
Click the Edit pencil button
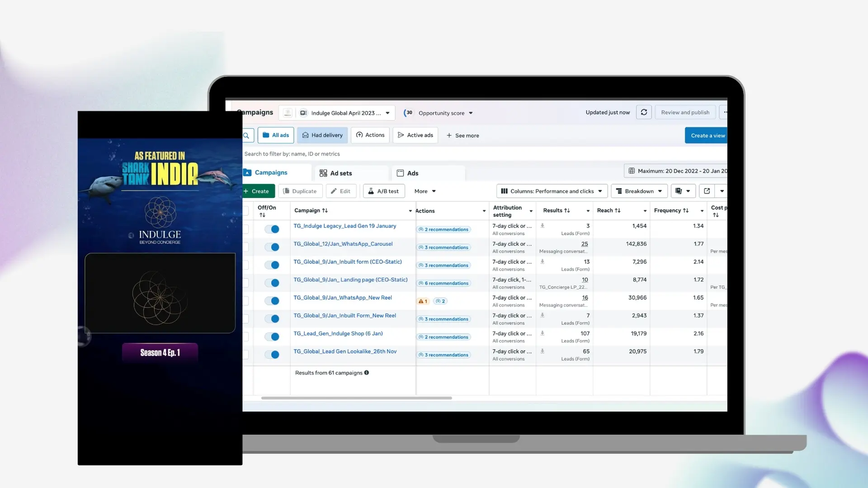coord(341,191)
